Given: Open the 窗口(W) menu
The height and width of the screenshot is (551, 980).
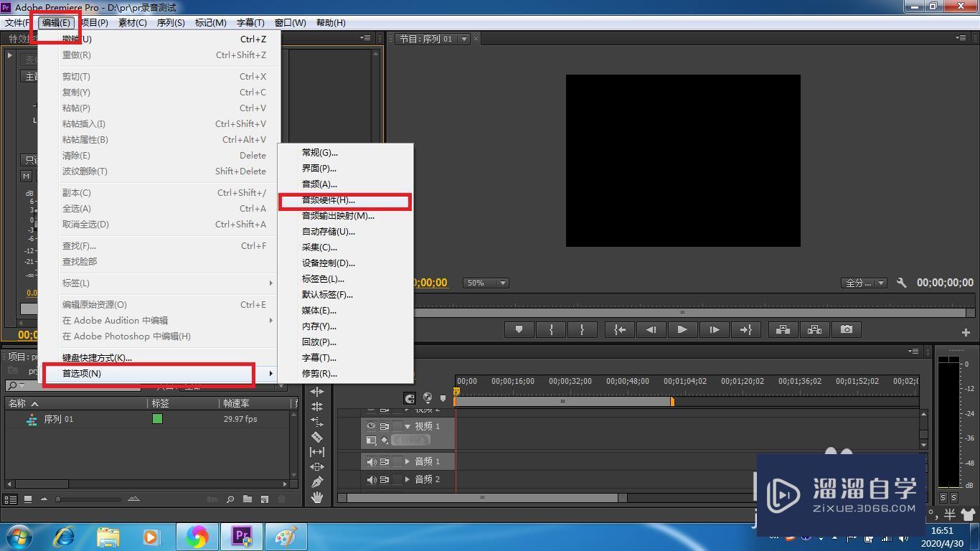Looking at the screenshot, I should [x=290, y=23].
